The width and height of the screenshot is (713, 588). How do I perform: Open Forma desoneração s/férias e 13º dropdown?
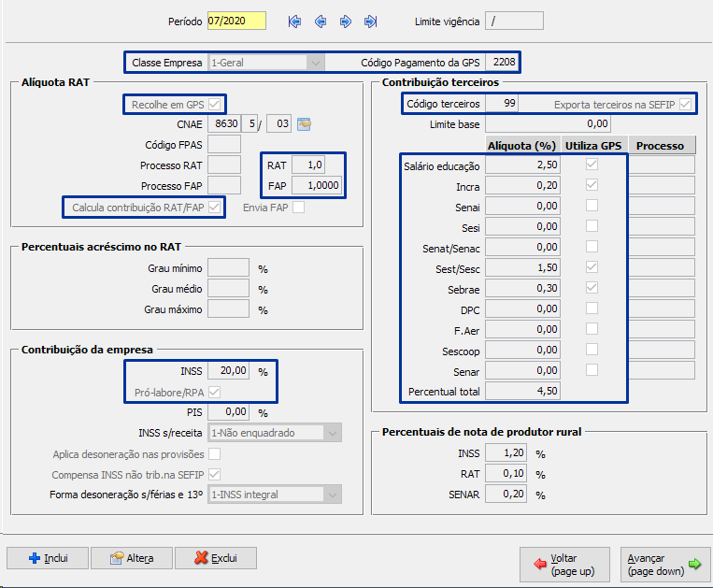333,495
